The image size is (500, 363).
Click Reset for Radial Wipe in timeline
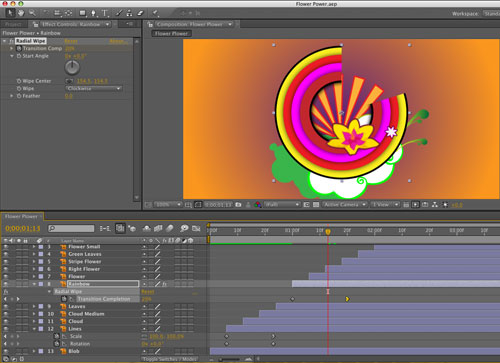(x=148, y=292)
